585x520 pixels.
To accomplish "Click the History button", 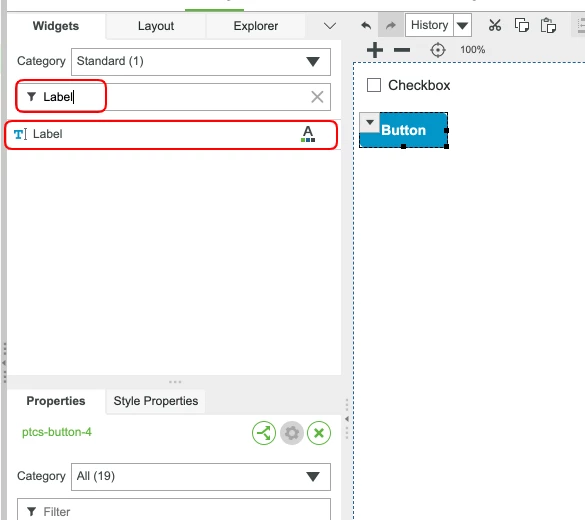I will click(x=429, y=25).
